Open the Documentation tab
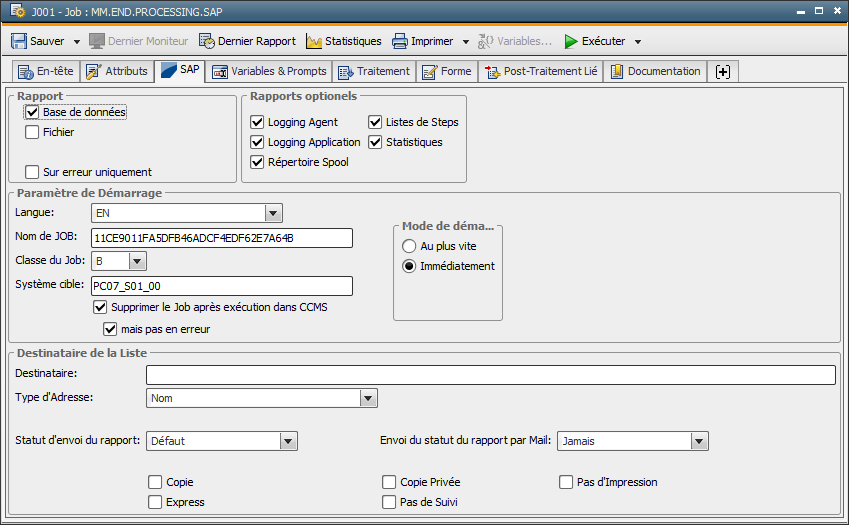 click(x=654, y=72)
